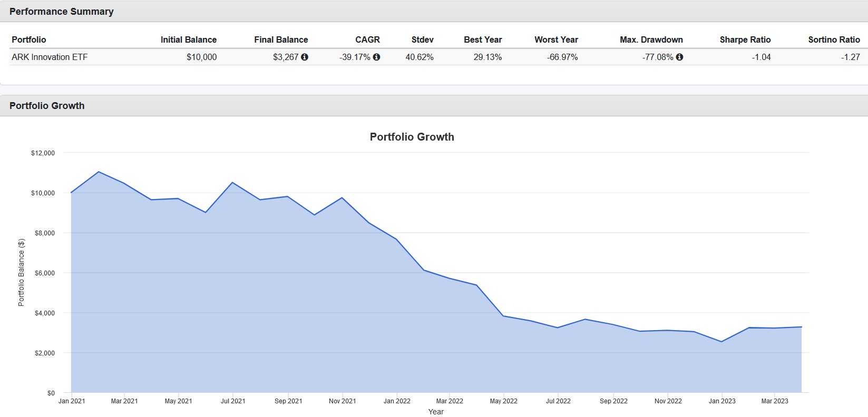Click the Stdev column header
The image size is (868, 417).
[423, 39]
